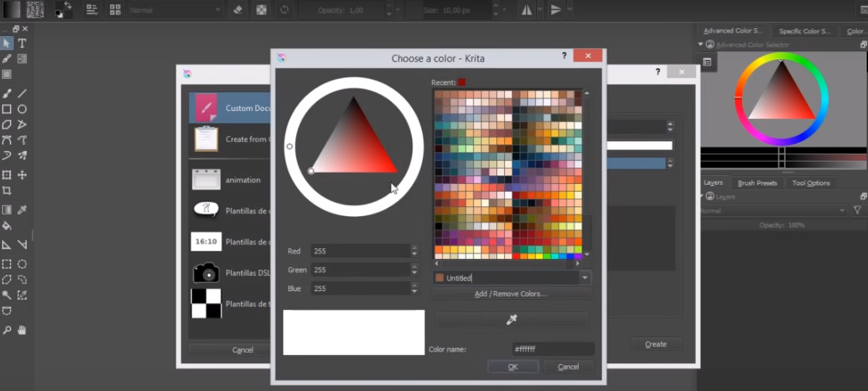Select the Polygon tool

7,124
